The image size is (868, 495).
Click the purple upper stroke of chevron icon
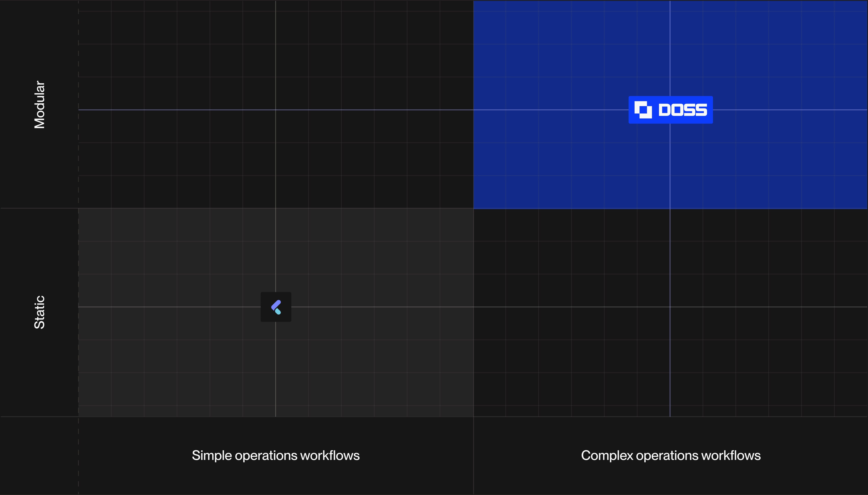tap(276, 305)
